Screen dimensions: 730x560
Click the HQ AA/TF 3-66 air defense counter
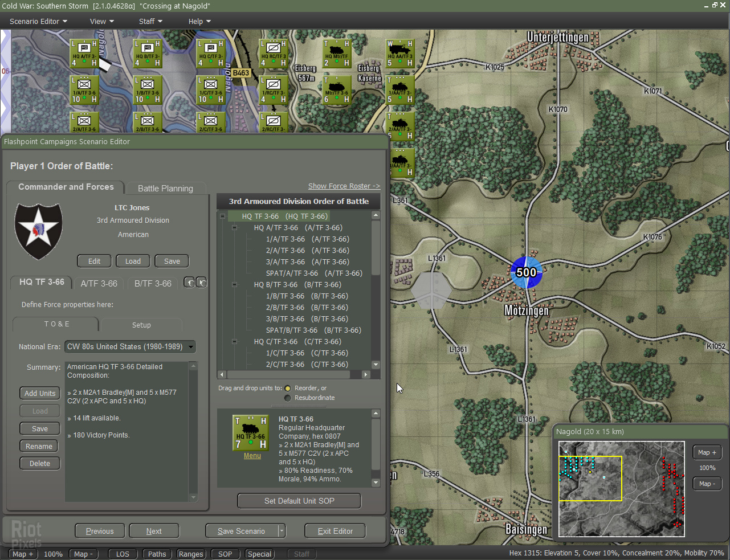click(400, 54)
